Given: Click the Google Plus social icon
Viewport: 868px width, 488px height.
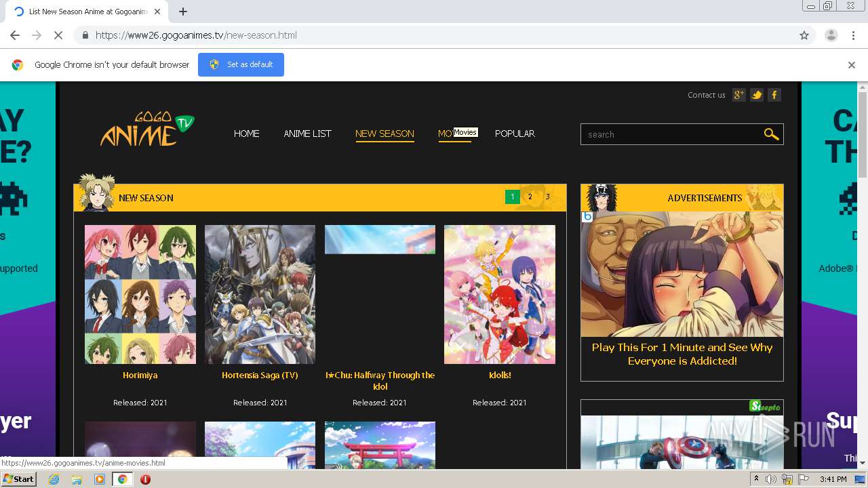Looking at the screenshot, I should (x=739, y=95).
